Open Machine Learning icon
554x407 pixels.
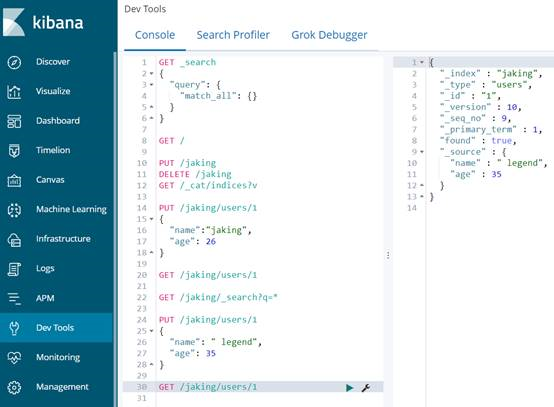click(x=14, y=210)
